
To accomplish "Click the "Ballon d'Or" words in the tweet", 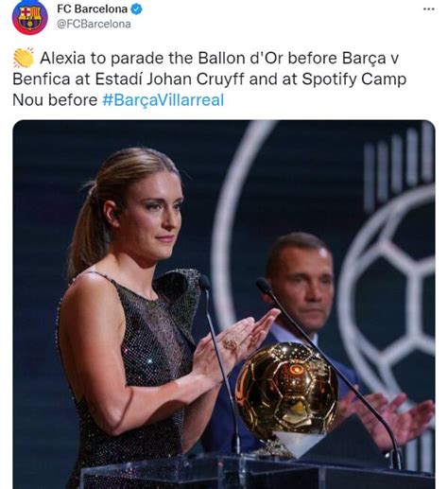I will point(240,58).
